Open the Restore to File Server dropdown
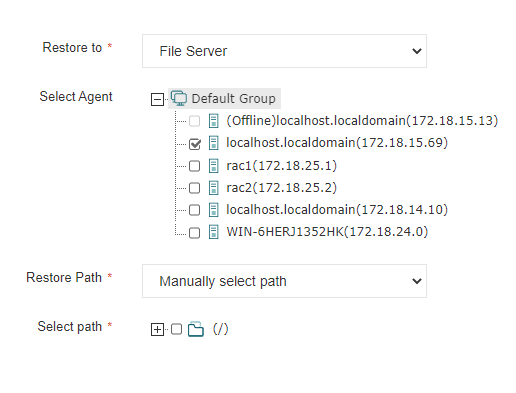Viewport: 516px width, 393px height. (284, 51)
